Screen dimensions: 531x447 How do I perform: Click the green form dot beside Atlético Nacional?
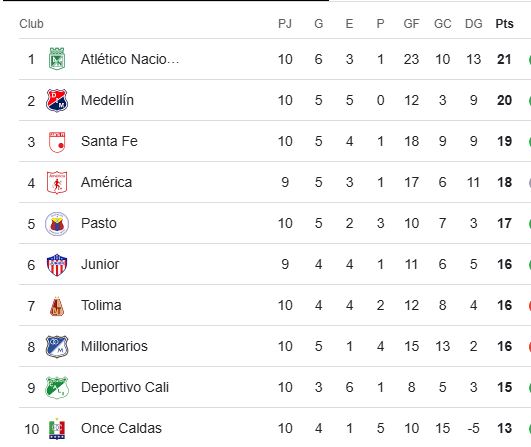[x=529, y=59]
